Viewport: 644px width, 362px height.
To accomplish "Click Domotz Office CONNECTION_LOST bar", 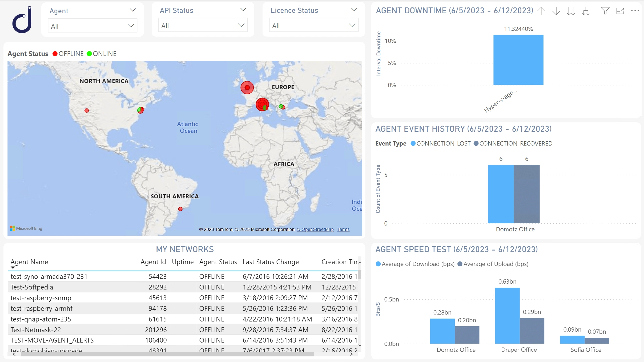I will tap(501, 194).
